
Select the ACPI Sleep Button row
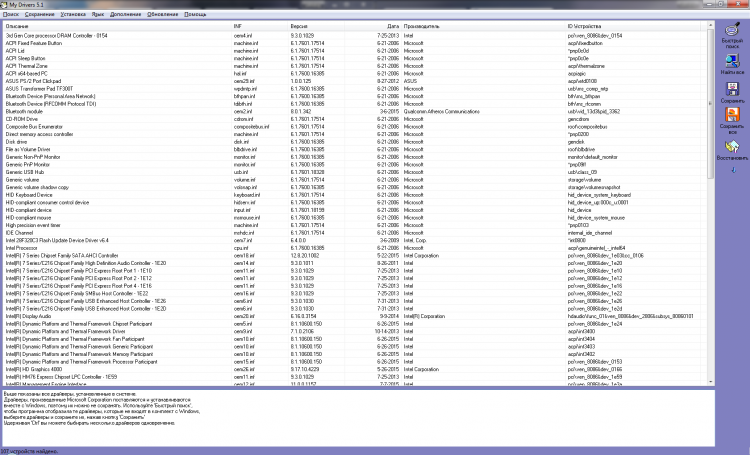[x=354, y=58]
